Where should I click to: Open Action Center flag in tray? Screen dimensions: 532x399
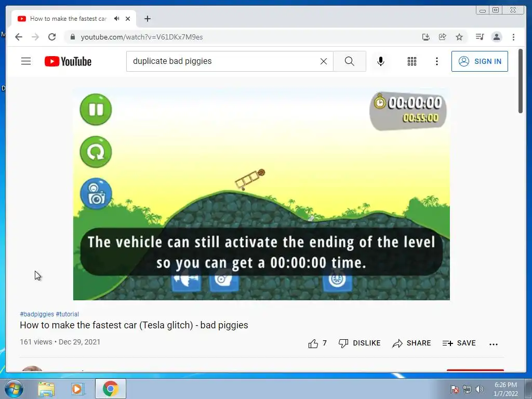(x=454, y=389)
